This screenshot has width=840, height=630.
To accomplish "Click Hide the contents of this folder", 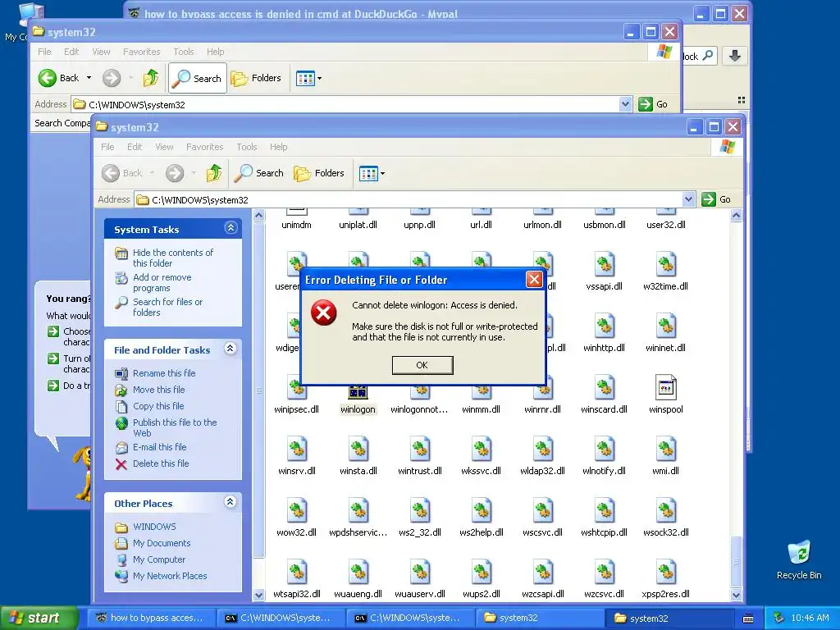I will (172, 258).
